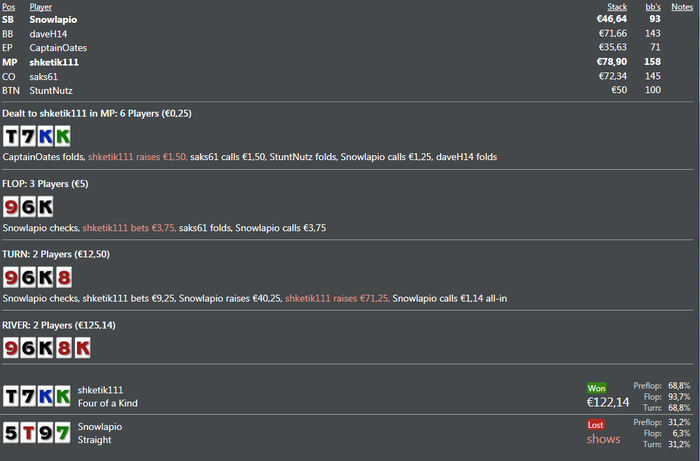Click the green 7 card in Snowlapio's hand
This screenshot has height=461, width=700.
pyautogui.click(x=63, y=433)
